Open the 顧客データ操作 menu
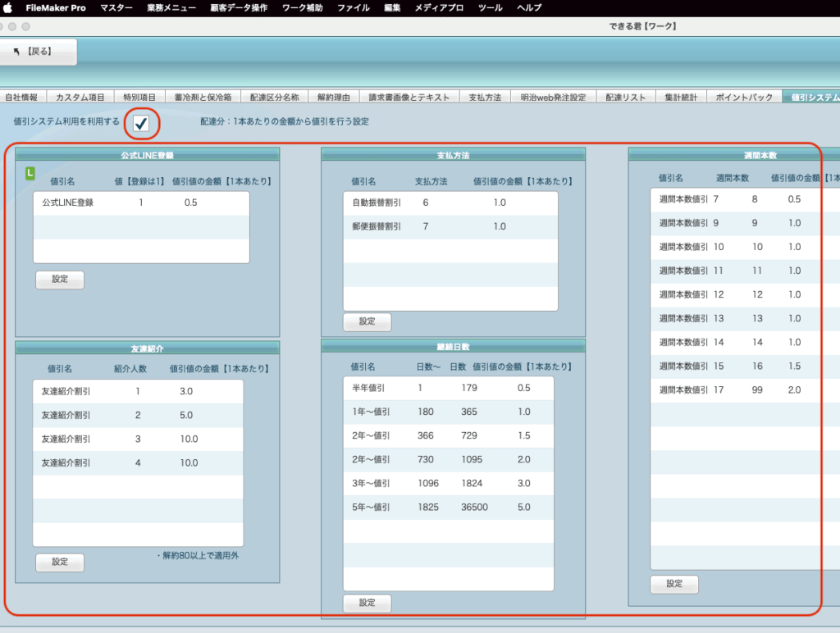 coord(240,7)
